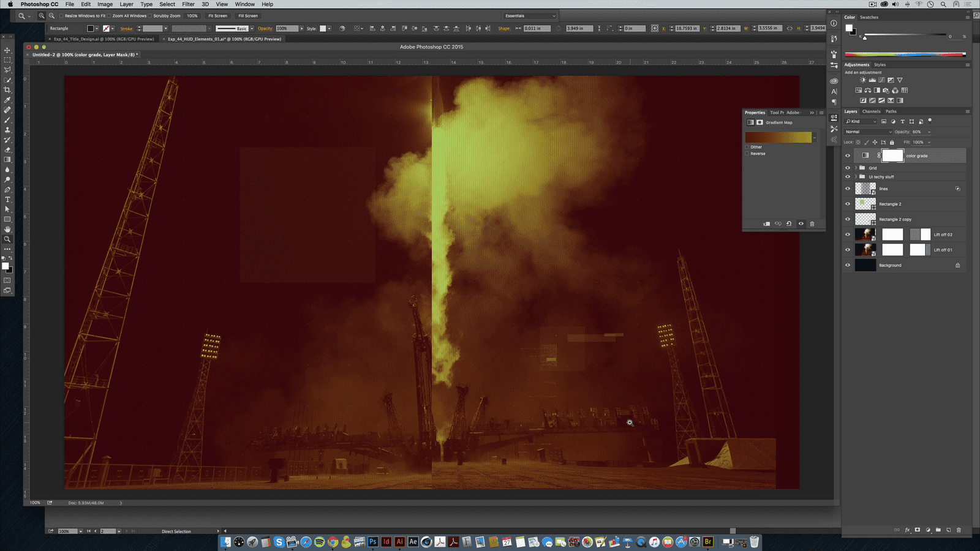Screen dimensions: 980x551
Task: Click the foreground color swatch in Color panel
Action: click(x=849, y=28)
